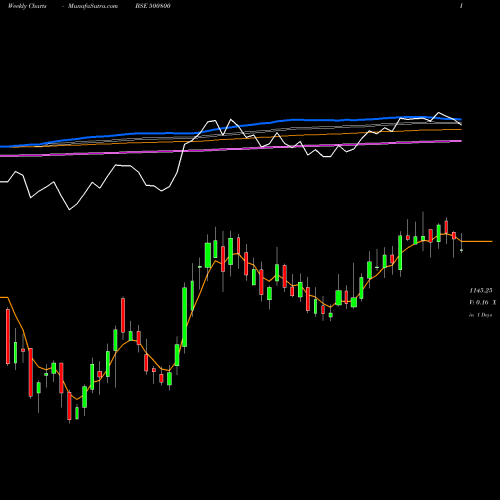Click the "BSE 500800" symbol label
Image resolution: width=500 pixels, height=500 pixels.
coord(153,6)
